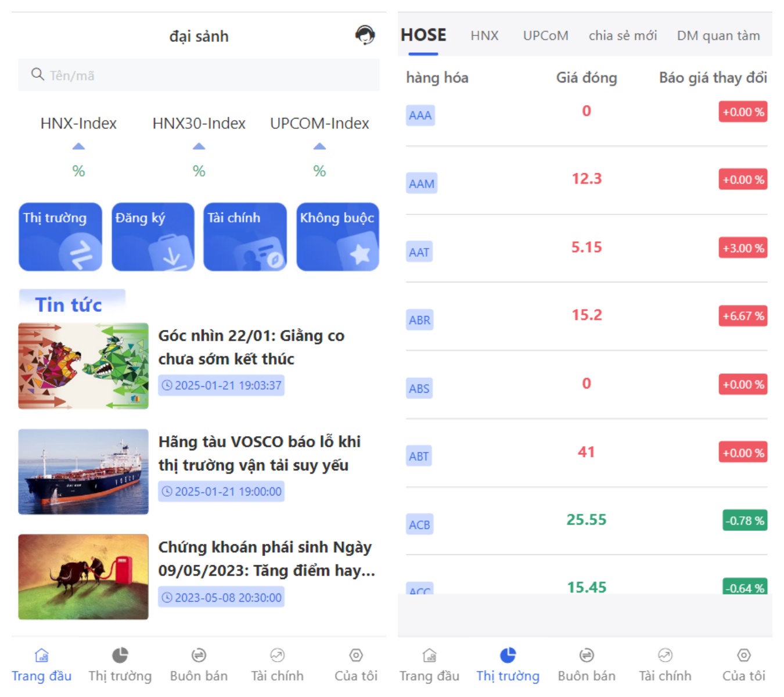Image resolution: width=784 pixels, height=697 pixels.
Task: Tap the Buôn bán exchange icon
Action: [198, 655]
